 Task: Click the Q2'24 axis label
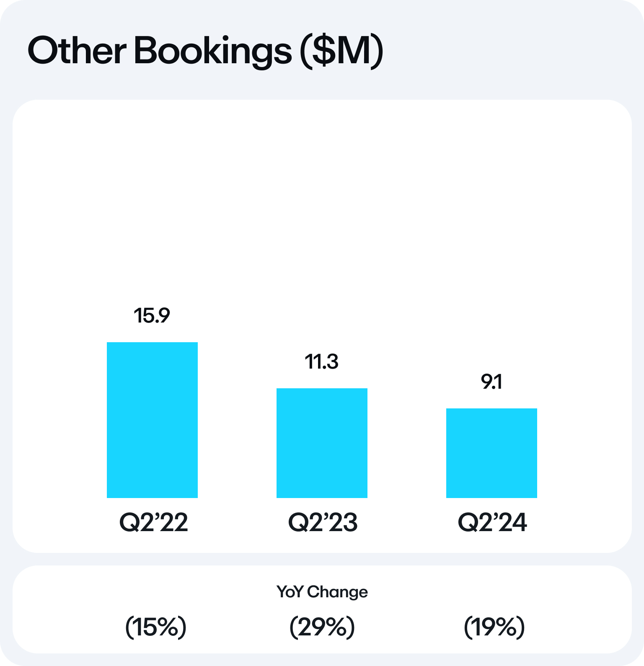click(x=492, y=522)
